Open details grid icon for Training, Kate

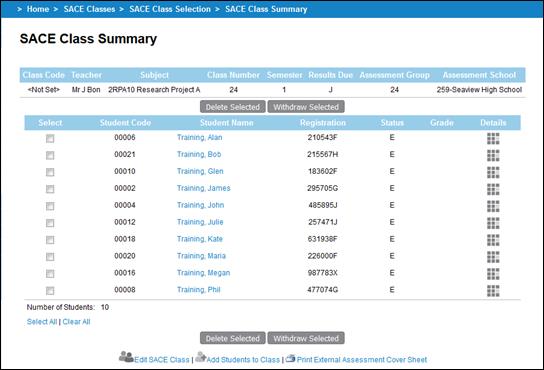click(x=493, y=240)
